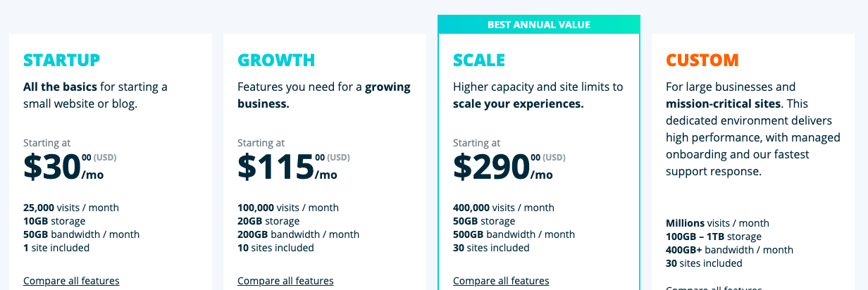Open Compare all features under Growth plan

point(285,281)
